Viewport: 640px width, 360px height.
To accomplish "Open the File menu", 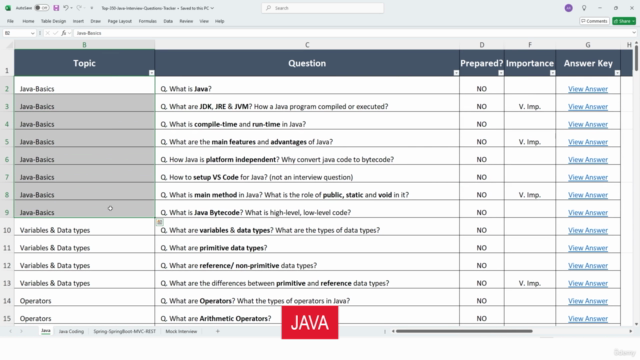I will tap(10, 21).
